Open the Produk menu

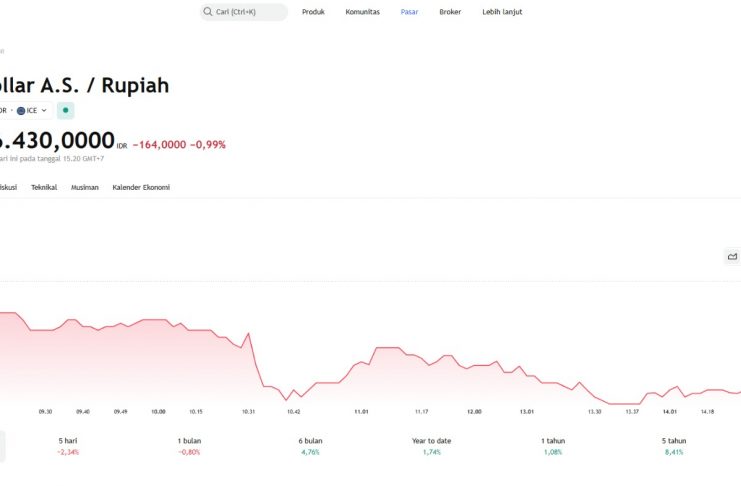coord(313,12)
